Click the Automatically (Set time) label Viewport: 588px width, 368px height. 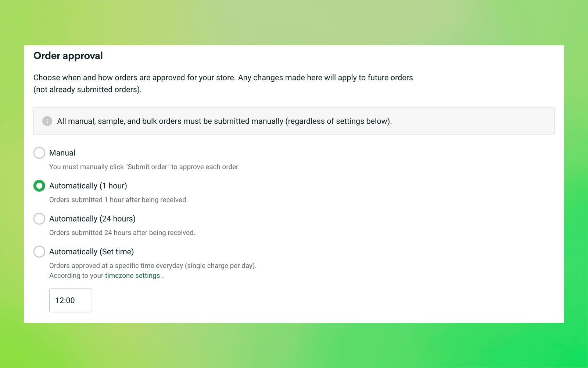(x=92, y=252)
